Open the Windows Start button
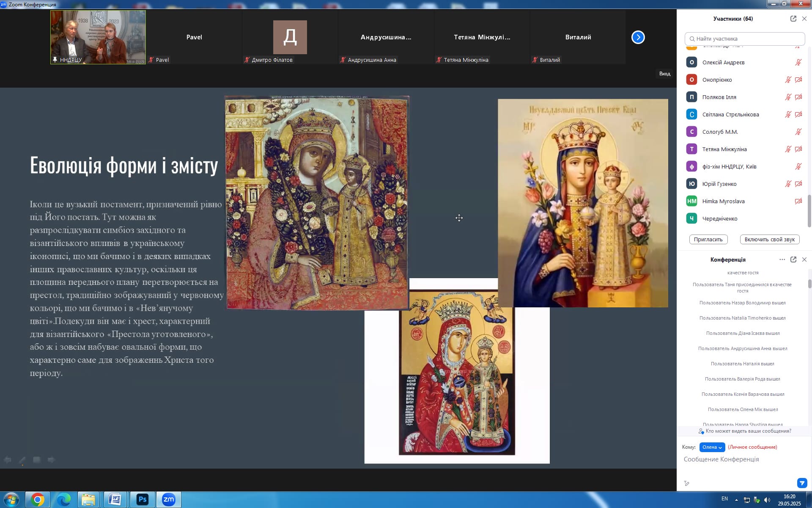Viewport: 812px width, 508px height. 11,500
